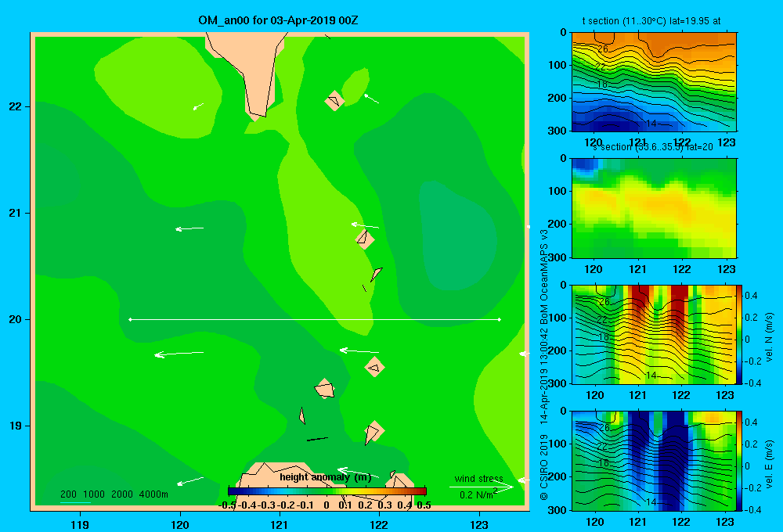This screenshot has height=532, width=783.
Task: Click longitude label 121 on main map axis
Action: point(280,525)
